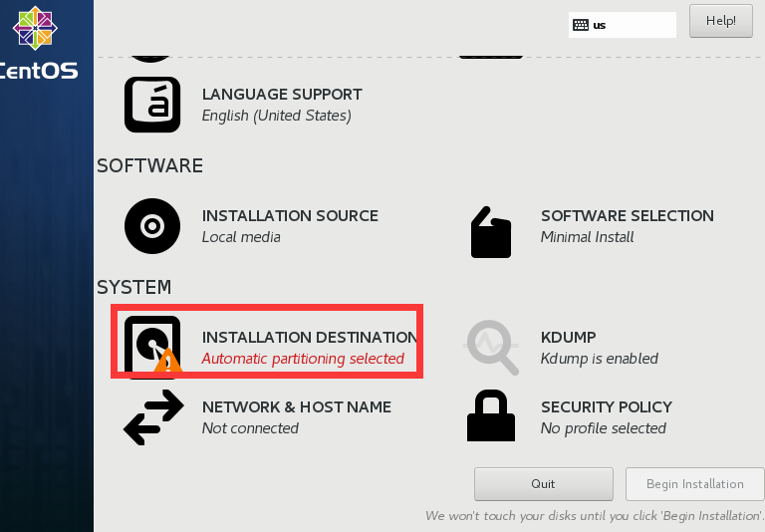Click the KDUMP magnifier icon

tap(491, 348)
